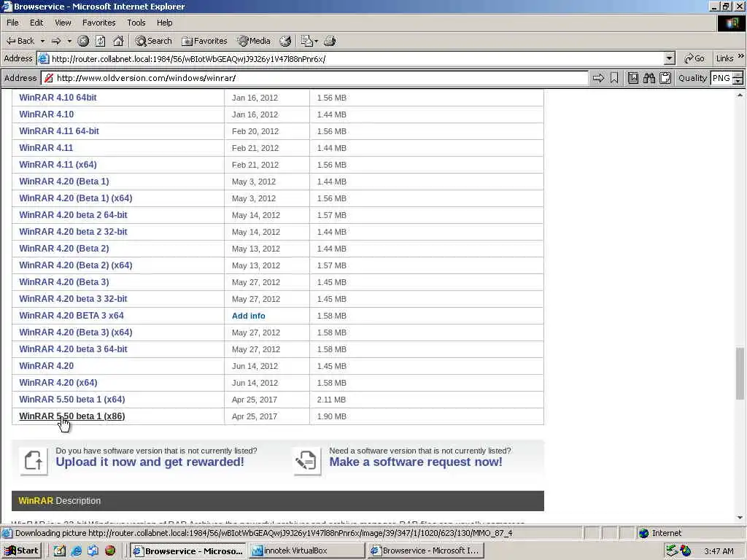
Task: Click the Internet security zone indicator
Action: [x=661, y=533]
